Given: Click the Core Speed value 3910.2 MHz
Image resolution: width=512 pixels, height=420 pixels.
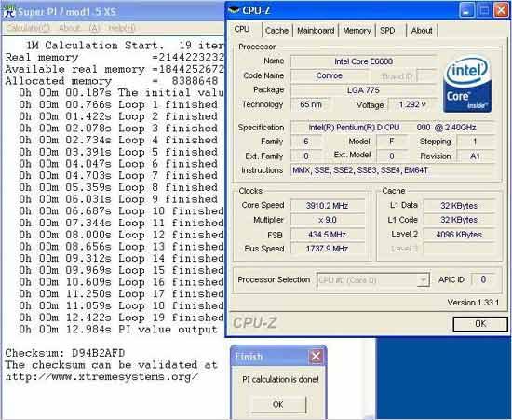Looking at the screenshot, I should pos(327,206).
